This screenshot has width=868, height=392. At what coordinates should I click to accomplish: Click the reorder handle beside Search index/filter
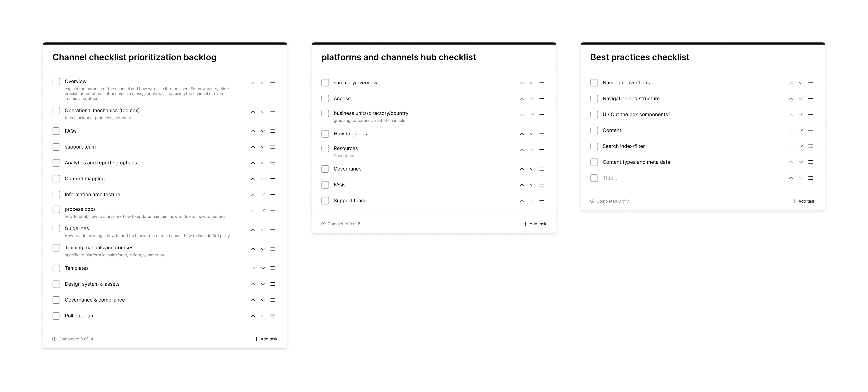[x=810, y=146]
